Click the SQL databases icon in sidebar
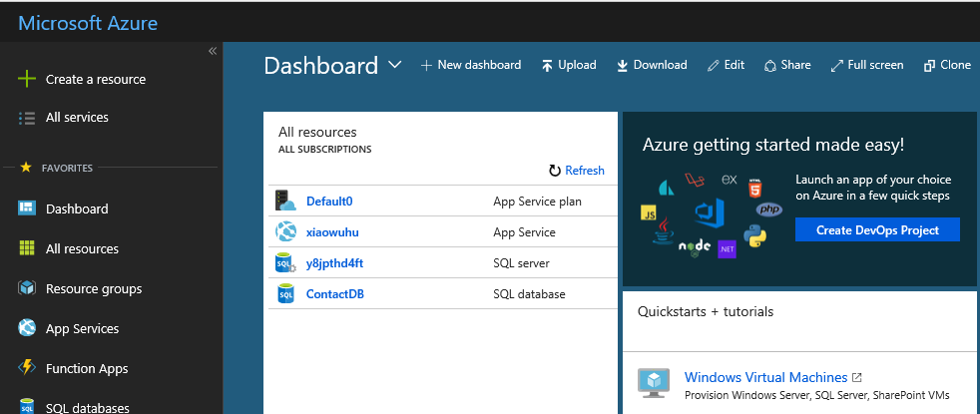This screenshot has height=414, width=980. 27,406
